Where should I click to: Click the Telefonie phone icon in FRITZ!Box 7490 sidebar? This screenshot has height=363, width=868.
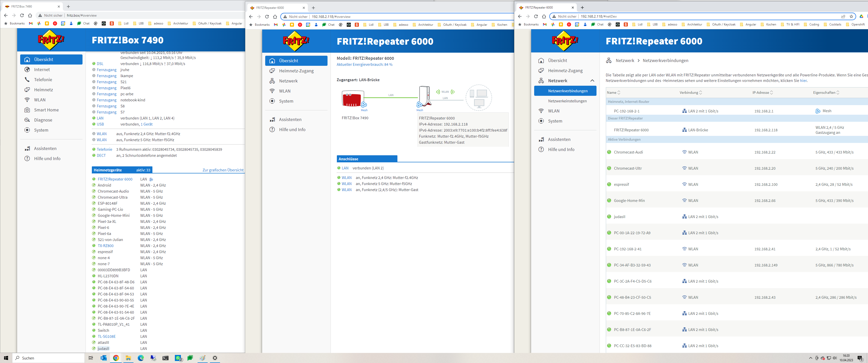coord(27,80)
